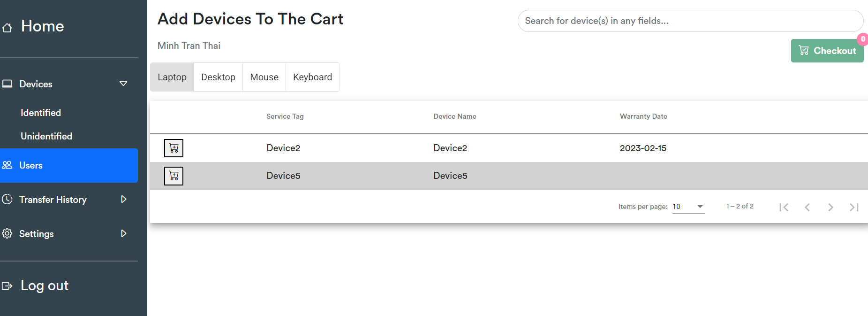Focus the device search field
The image size is (868, 316).
click(x=690, y=21)
